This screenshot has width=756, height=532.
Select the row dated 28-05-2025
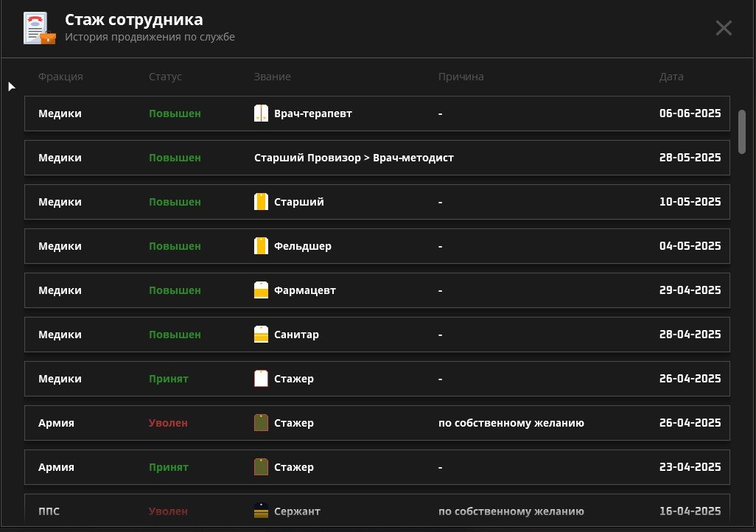click(x=377, y=158)
